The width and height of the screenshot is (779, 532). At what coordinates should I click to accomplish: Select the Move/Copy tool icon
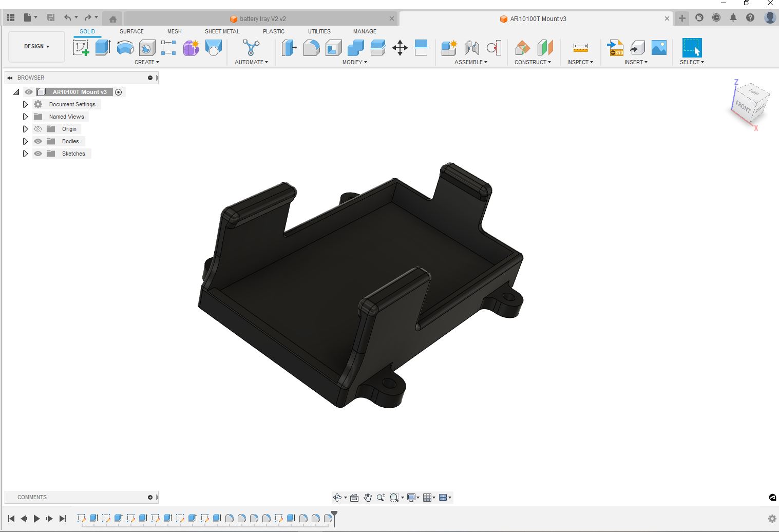[400, 48]
